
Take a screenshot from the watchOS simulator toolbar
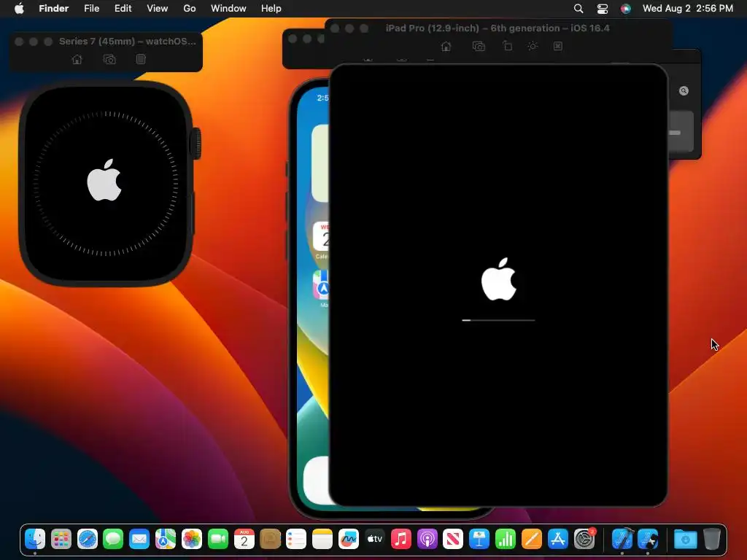pyautogui.click(x=109, y=60)
